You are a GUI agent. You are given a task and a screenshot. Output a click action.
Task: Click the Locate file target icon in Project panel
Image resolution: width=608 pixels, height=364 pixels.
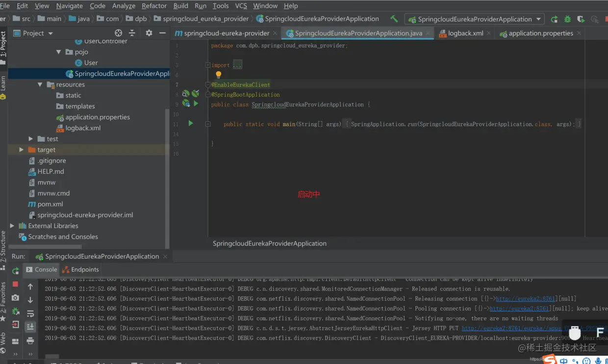click(x=118, y=33)
